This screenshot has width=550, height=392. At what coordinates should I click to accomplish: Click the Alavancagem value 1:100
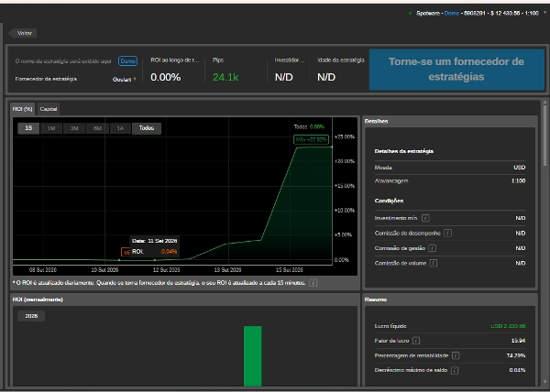coord(519,181)
